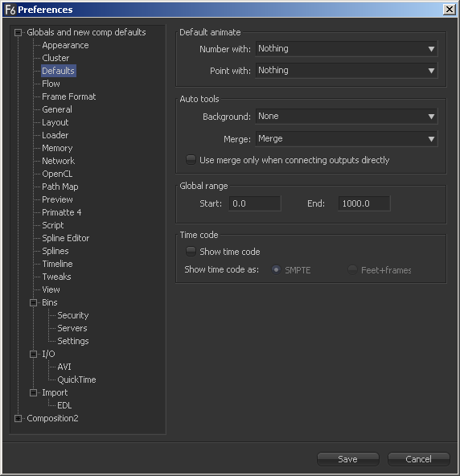Viewport: 460px width, 476px height.
Task: Open the Number with dropdown
Action: click(x=347, y=49)
